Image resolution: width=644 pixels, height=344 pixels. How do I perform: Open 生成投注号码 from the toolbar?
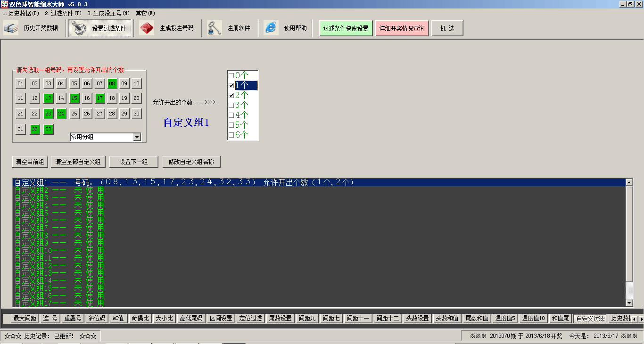point(167,28)
